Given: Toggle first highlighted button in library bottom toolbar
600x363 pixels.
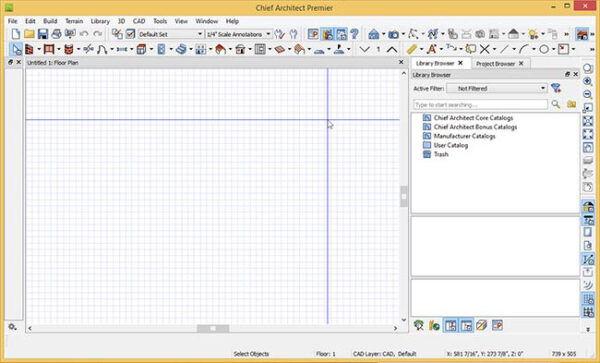Looking at the screenshot, I should coord(451,326).
